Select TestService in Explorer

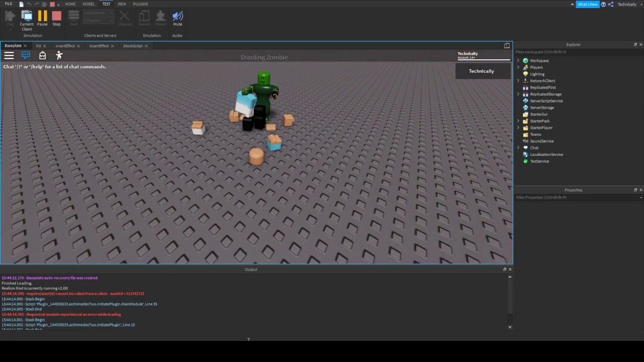coord(539,161)
